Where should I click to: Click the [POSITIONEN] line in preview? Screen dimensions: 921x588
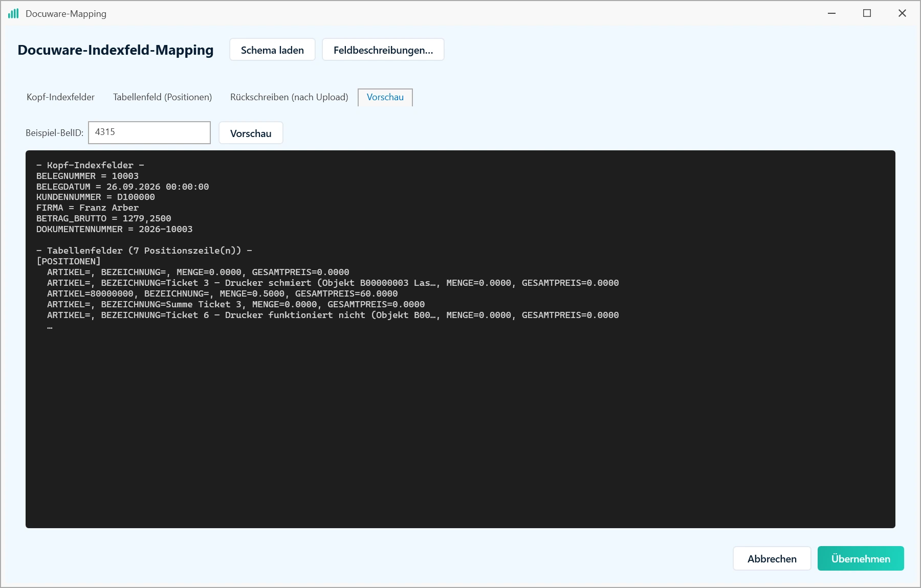(69, 261)
